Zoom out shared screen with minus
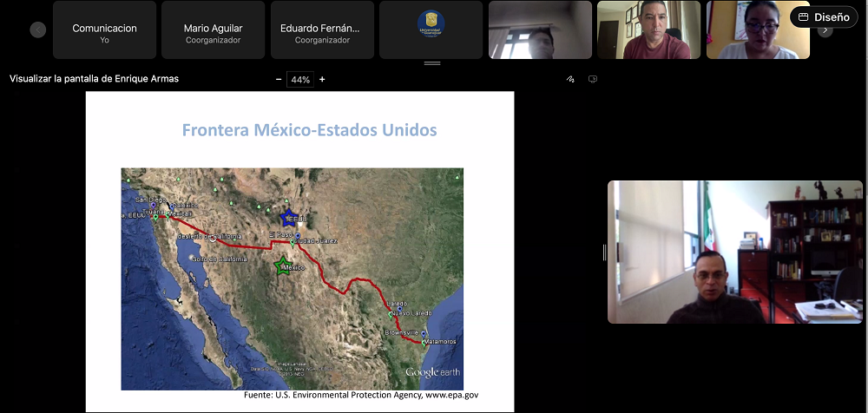This screenshot has height=413, width=868. click(279, 79)
